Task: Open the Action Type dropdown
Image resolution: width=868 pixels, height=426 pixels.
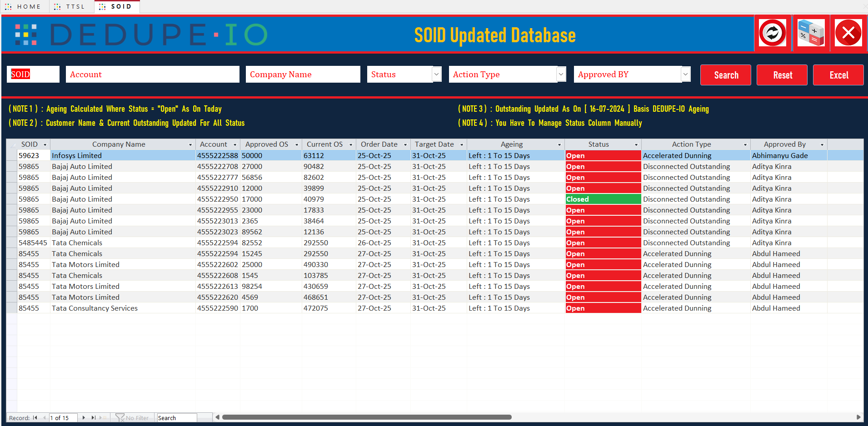Action: [561, 74]
